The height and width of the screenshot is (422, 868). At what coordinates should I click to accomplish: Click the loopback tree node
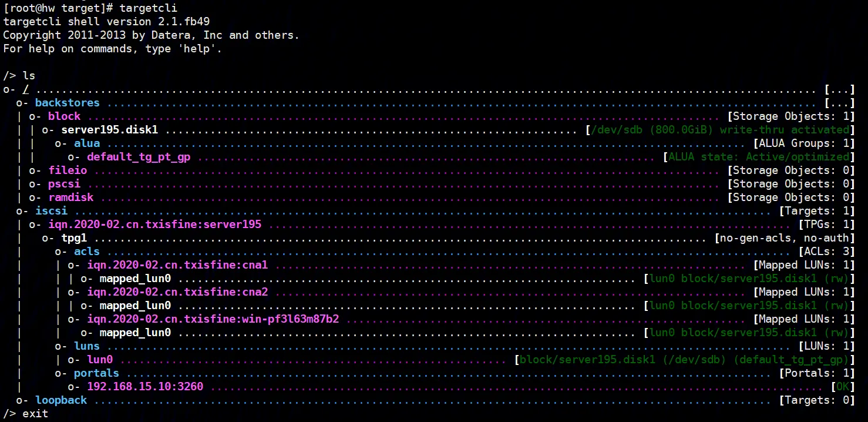[61, 400]
